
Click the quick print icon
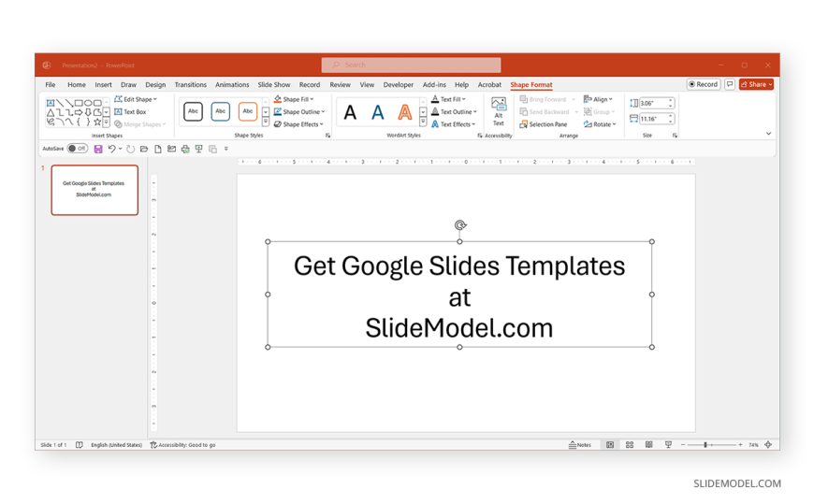185,149
